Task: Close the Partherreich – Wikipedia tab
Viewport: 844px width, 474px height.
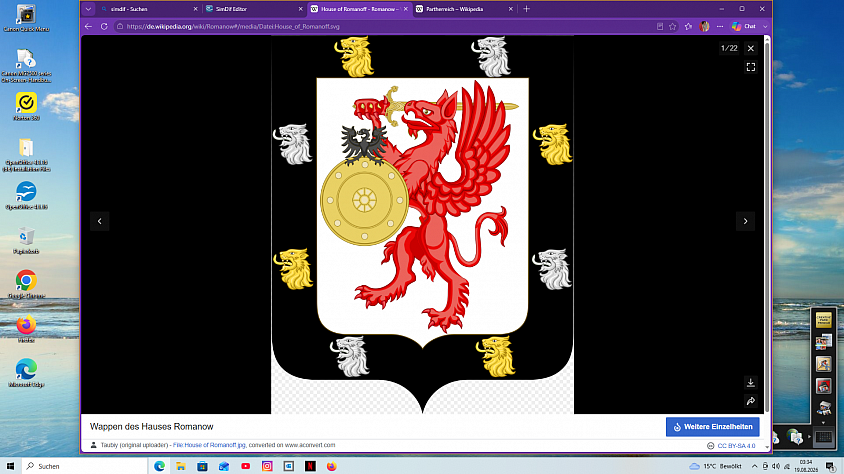Action: point(510,9)
